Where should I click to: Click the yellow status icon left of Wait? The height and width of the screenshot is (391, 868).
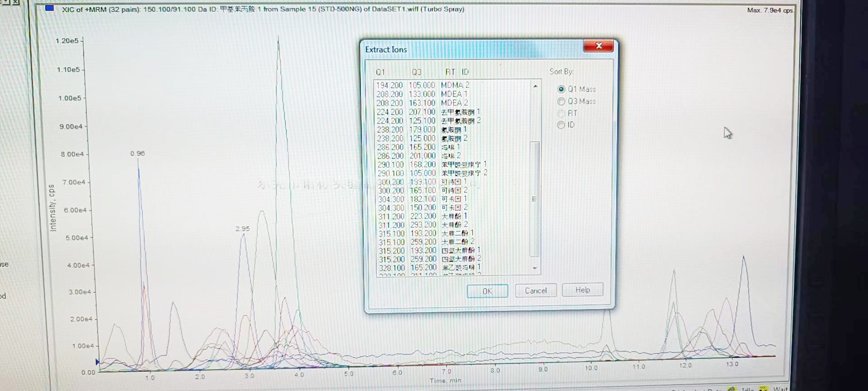click(764, 388)
